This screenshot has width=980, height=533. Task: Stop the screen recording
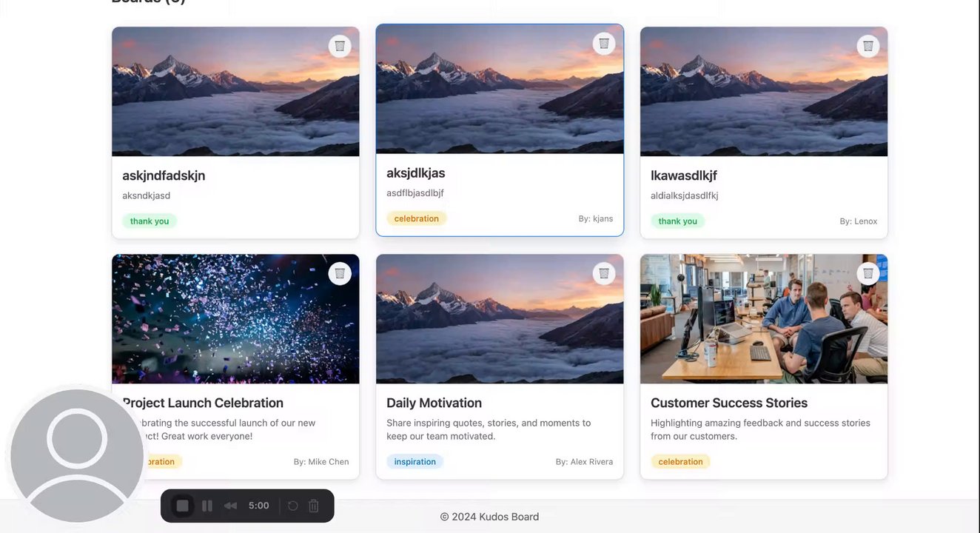[182, 506]
